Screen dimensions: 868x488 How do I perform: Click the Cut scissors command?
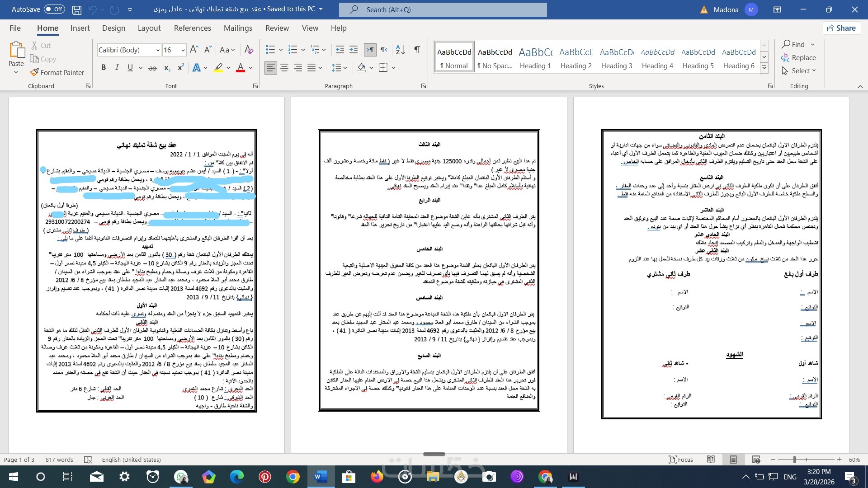point(41,45)
